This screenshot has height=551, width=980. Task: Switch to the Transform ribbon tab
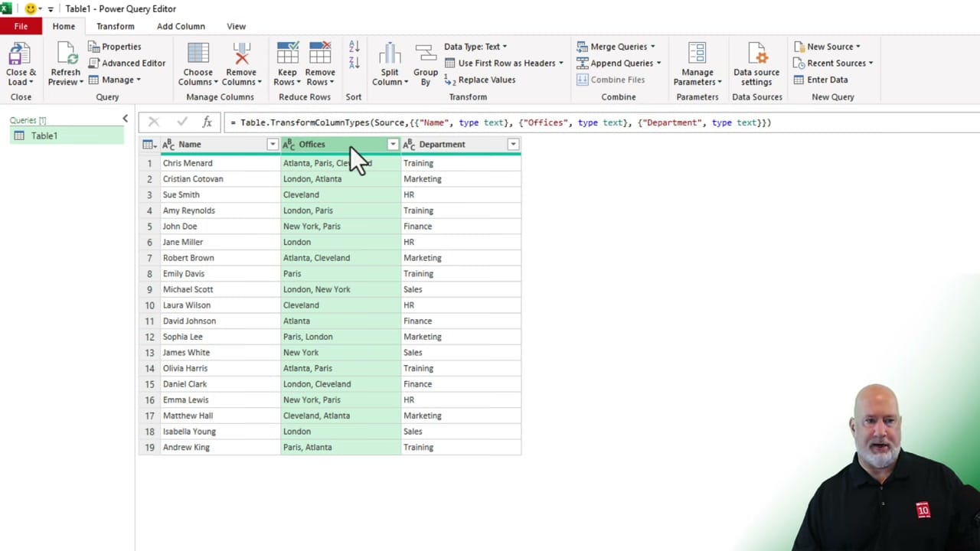coord(115,26)
